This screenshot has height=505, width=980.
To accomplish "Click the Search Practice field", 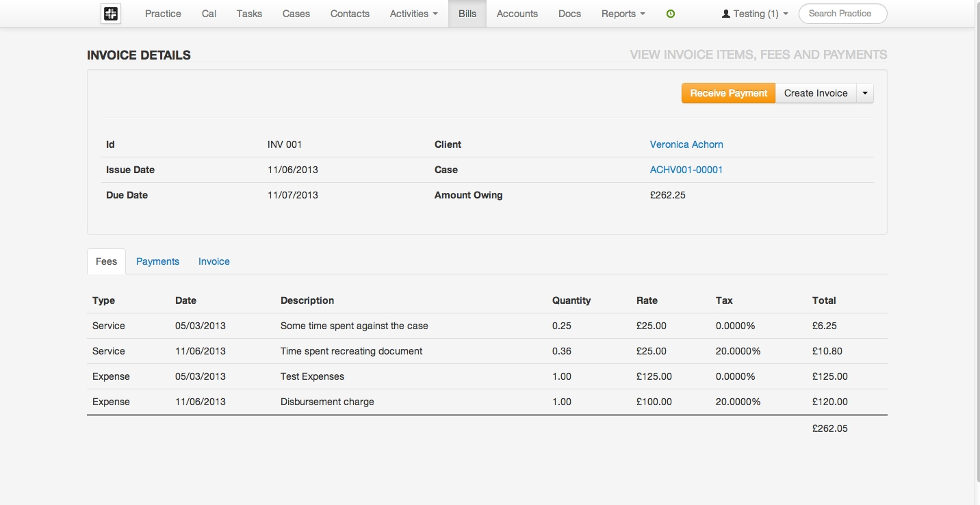I will [x=842, y=13].
